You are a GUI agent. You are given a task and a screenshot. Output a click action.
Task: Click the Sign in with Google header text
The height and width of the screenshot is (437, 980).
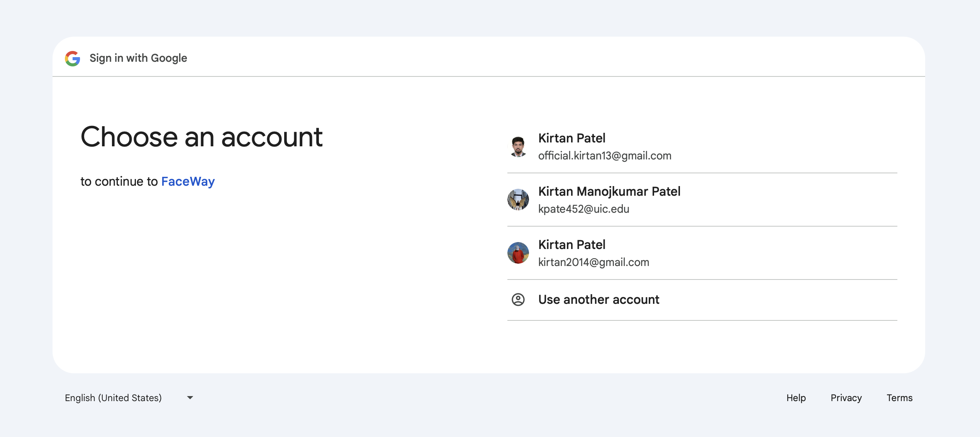click(138, 58)
